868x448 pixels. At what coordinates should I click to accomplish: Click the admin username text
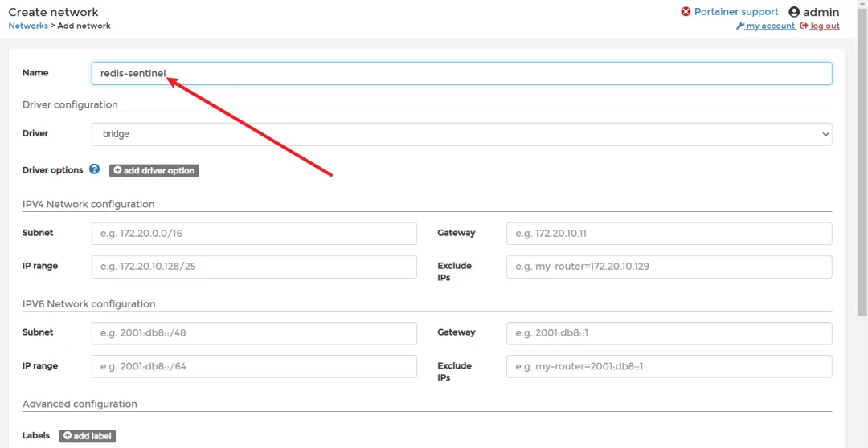point(821,12)
